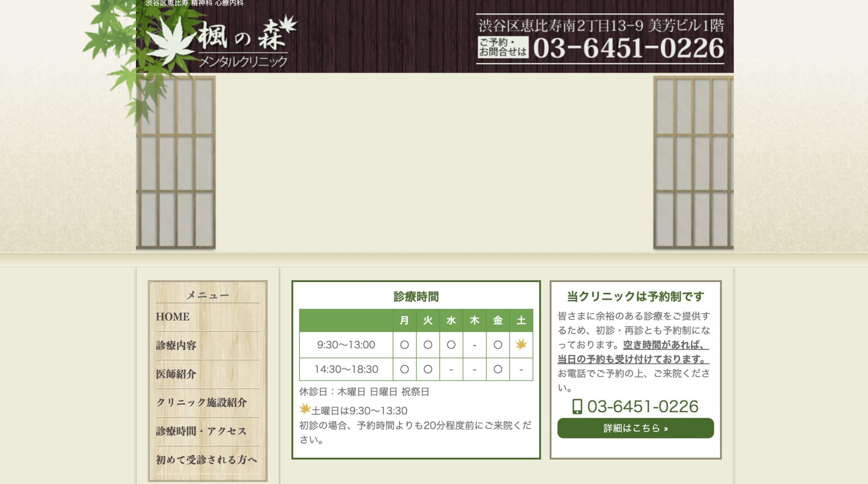The image size is (868, 484).
Task: Go to the 医師紹介 page
Action: [176, 374]
